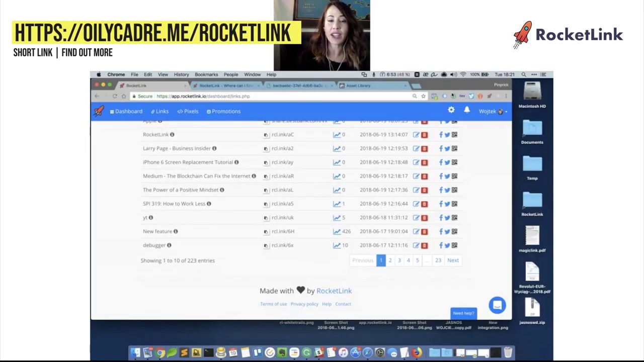
Task: Go to pagination page 2
Action: coord(390,260)
